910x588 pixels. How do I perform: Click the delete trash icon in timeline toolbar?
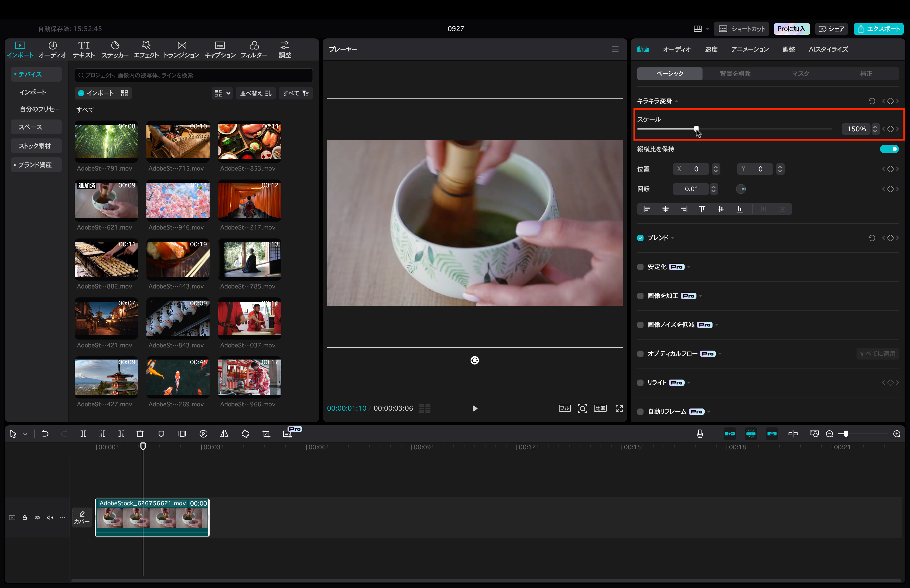point(140,434)
